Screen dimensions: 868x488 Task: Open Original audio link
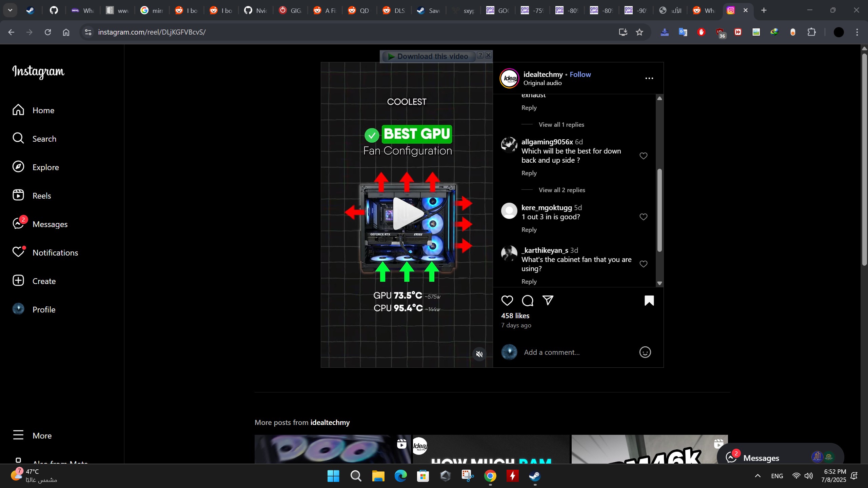click(542, 83)
